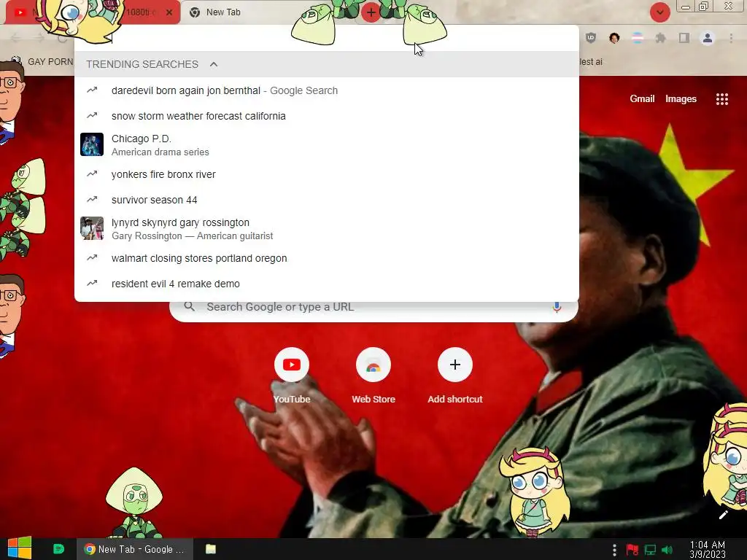Customize this page with pencil icon
This screenshot has width=747, height=560.
tap(723, 515)
